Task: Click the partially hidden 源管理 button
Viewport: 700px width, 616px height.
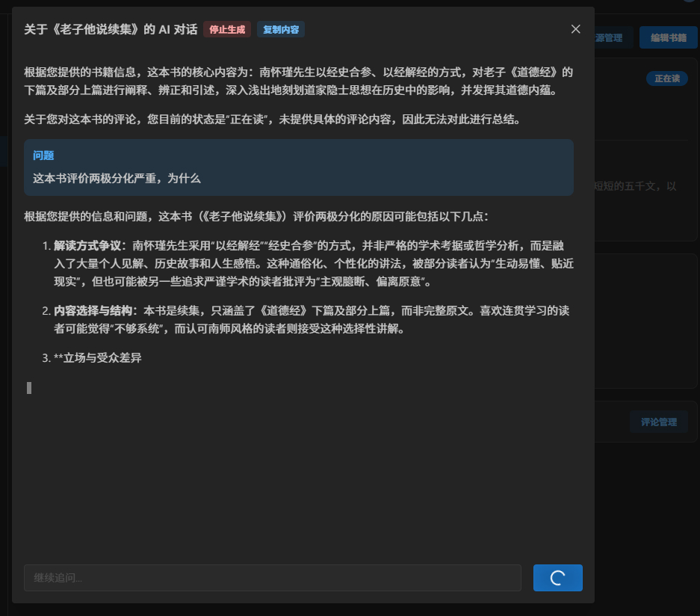Action: coord(613,38)
